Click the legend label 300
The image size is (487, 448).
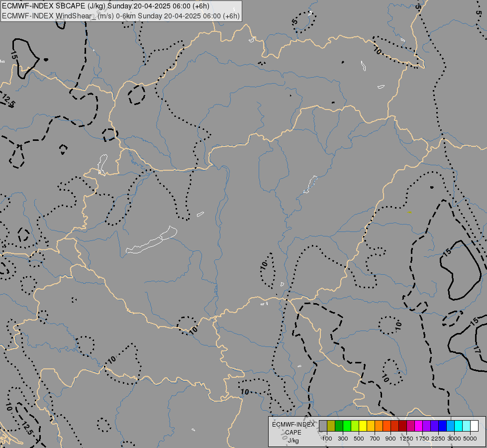pyautogui.click(x=343, y=439)
